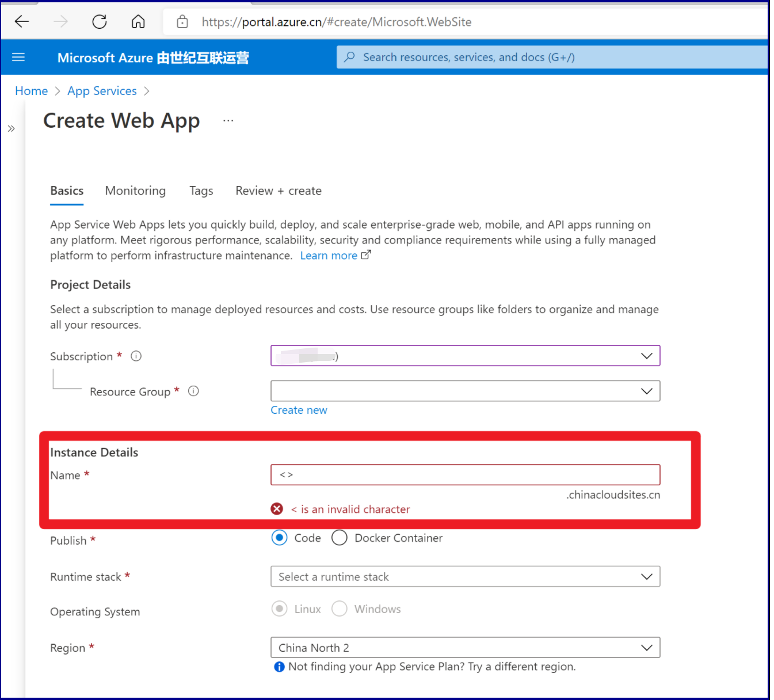
Task: Click the browser back arrow
Action: [x=22, y=22]
